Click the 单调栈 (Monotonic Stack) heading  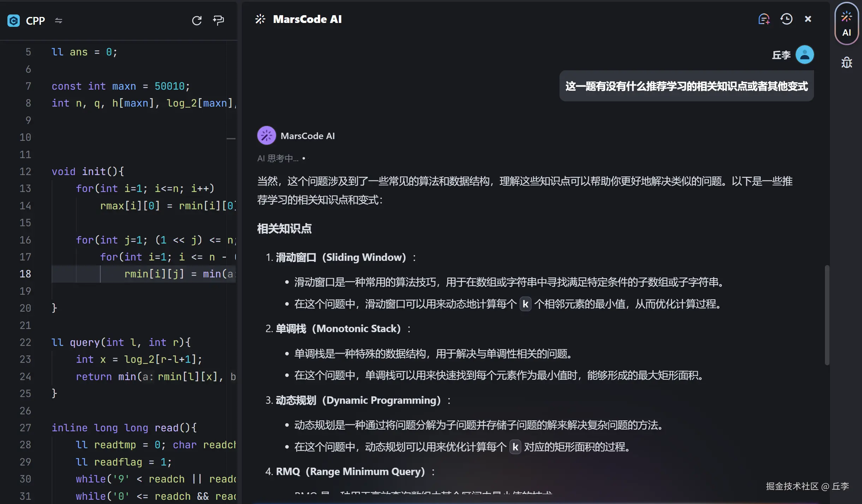coord(338,329)
